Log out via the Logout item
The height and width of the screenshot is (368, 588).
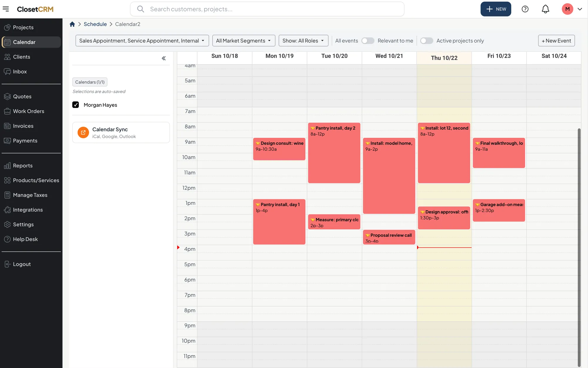coord(31,264)
